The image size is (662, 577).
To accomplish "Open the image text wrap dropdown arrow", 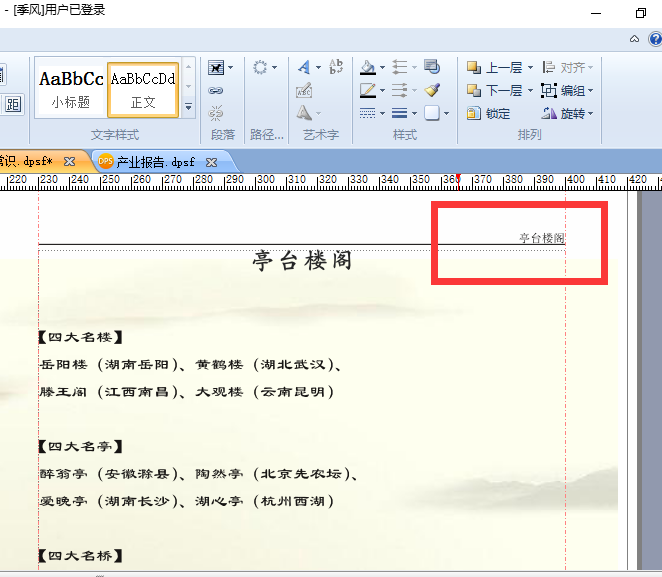I will click(x=231, y=68).
